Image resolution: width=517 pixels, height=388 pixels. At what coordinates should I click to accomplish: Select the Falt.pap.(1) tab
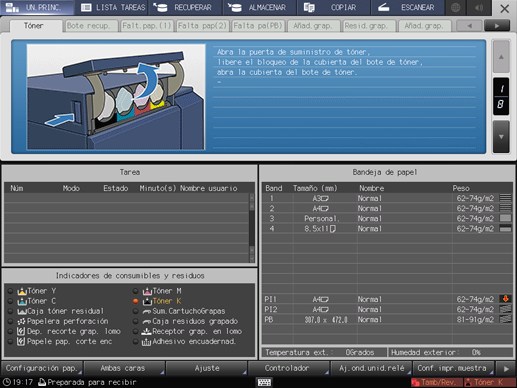pos(147,26)
